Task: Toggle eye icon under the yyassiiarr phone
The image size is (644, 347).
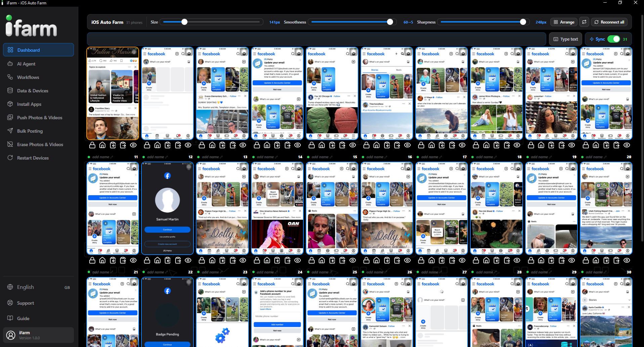Action: (572, 145)
